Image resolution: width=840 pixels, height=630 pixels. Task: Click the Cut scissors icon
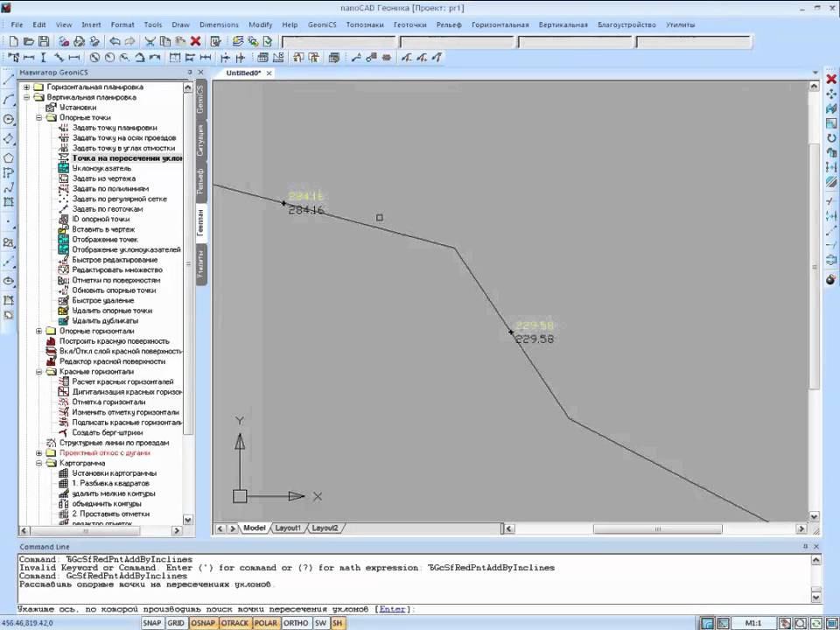[150, 41]
